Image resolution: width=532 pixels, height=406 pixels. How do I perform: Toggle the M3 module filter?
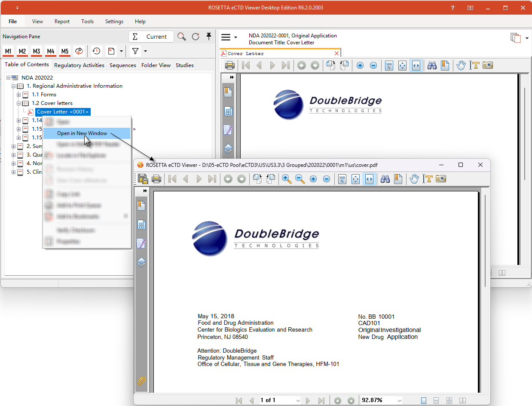(x=37, y=51)
